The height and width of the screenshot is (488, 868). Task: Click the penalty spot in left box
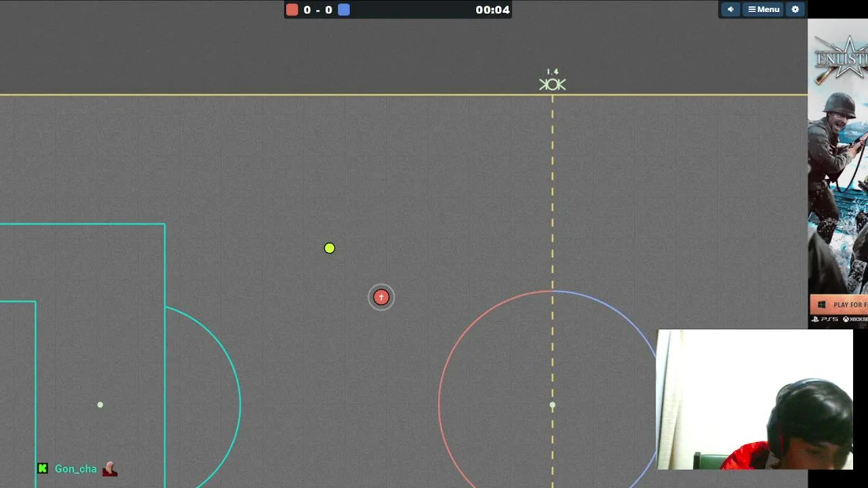[x=100, y=405]
